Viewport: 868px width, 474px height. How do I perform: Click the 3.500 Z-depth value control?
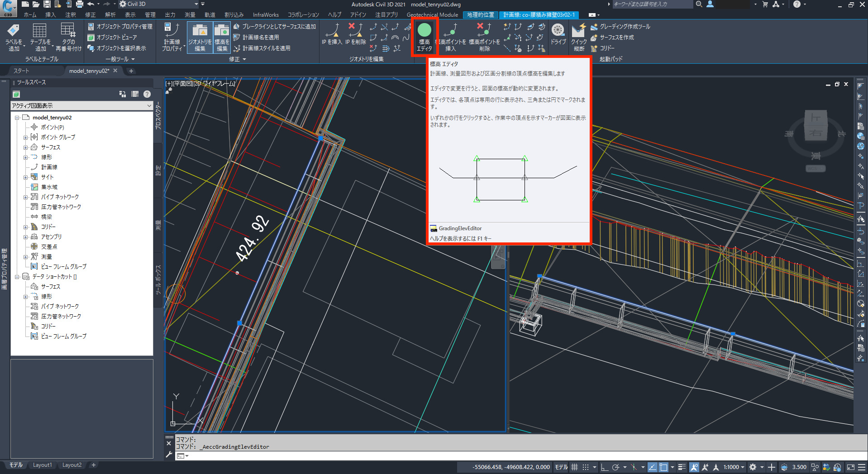coord(799,467)
